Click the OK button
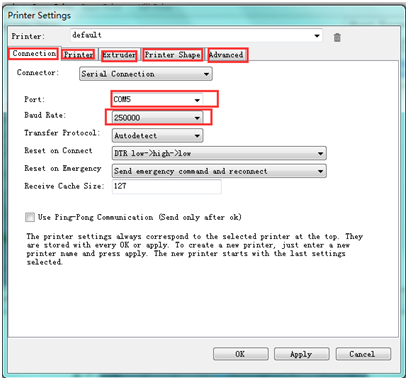The image size is (408, 380). pos(241,354)
